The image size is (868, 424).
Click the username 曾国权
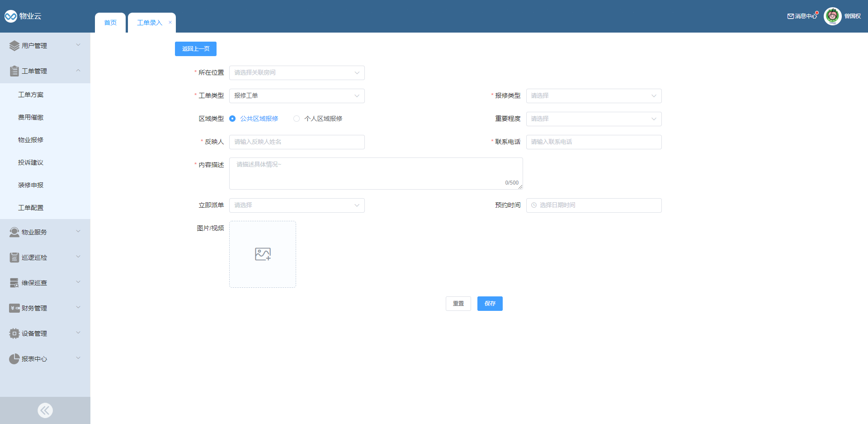853,16
